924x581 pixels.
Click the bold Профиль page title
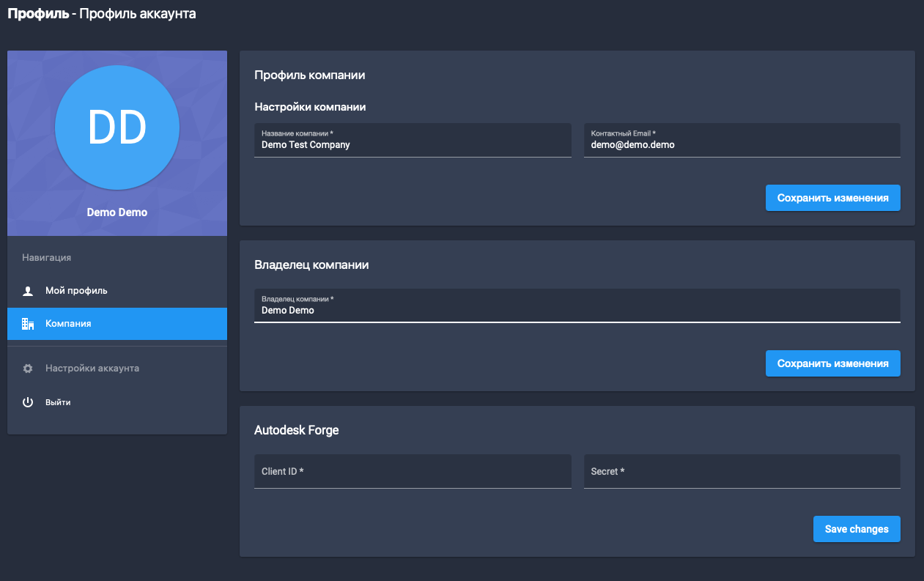[37, 13]
